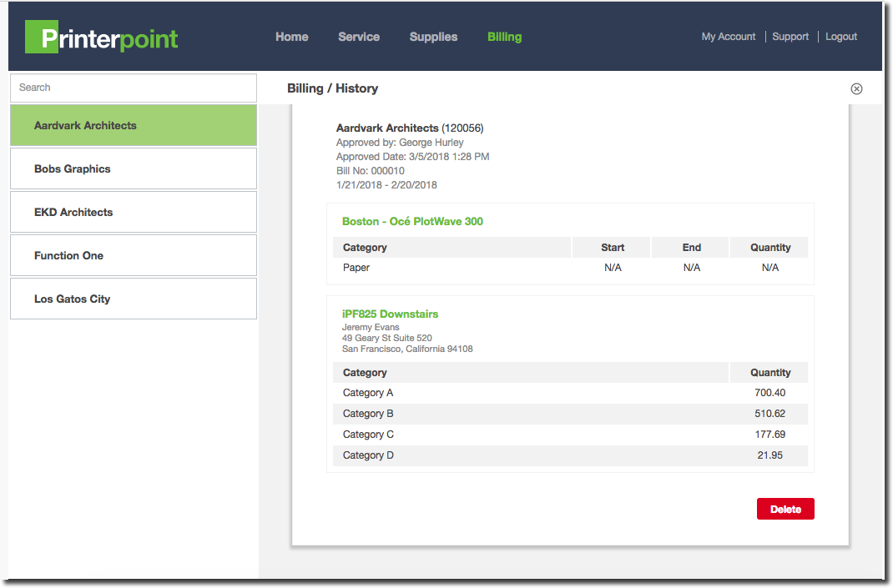Choose Bobs Graphics customer

tap(134, 169)
